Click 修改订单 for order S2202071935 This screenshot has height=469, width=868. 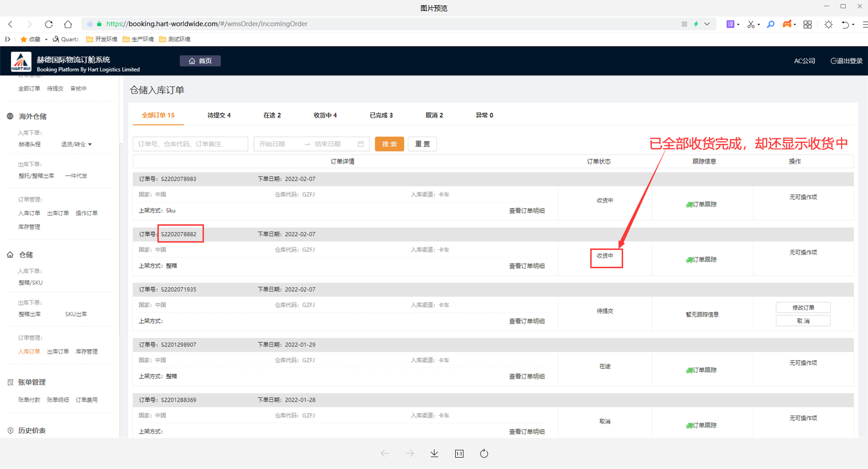[803, 308]
